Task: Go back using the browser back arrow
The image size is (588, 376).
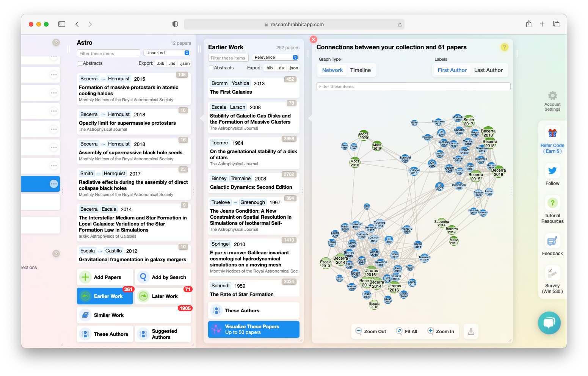Action: tap(77, 24)
